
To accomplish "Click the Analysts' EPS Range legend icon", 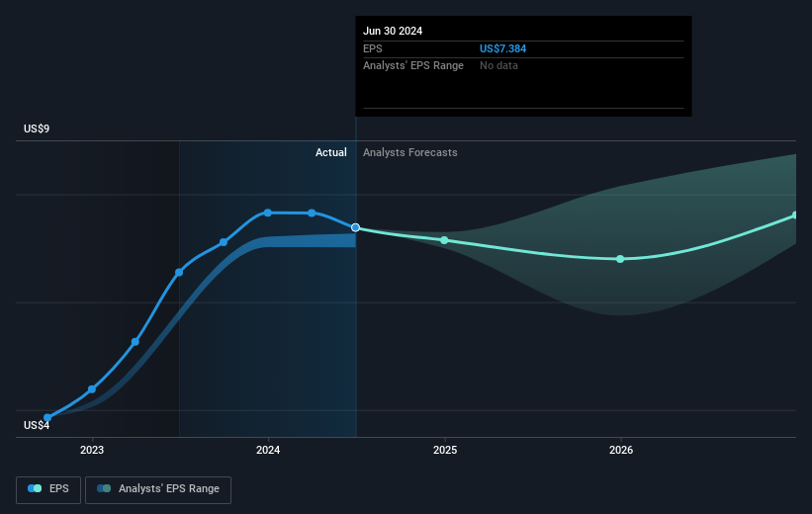I will 104,488.
